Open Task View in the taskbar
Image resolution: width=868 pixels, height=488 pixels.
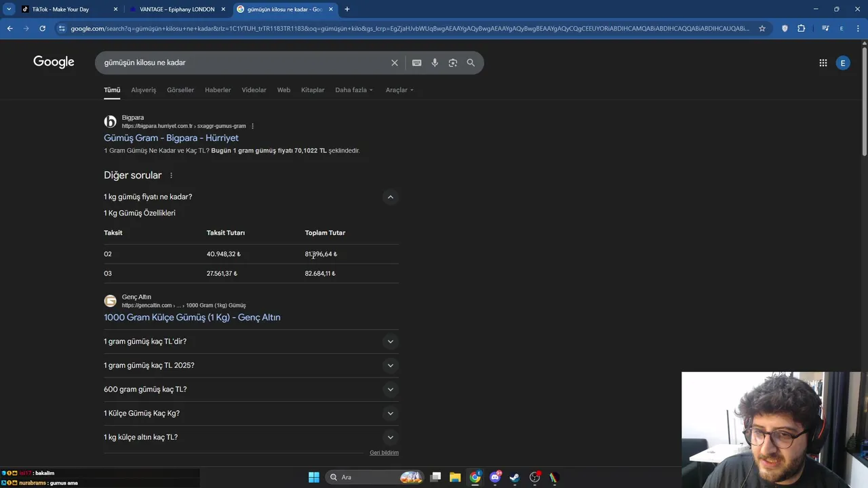(436, 477)
